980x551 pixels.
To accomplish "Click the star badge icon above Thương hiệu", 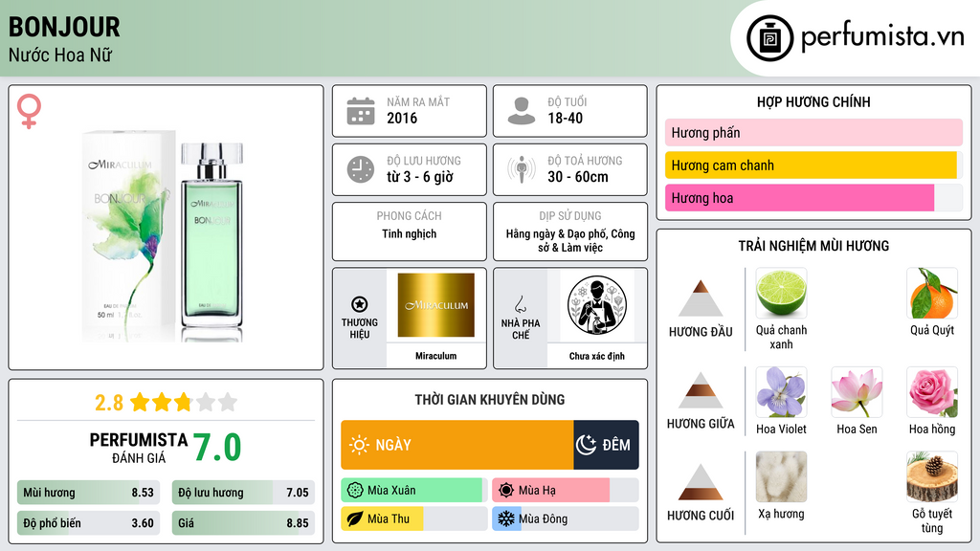I will click(360, 304).
